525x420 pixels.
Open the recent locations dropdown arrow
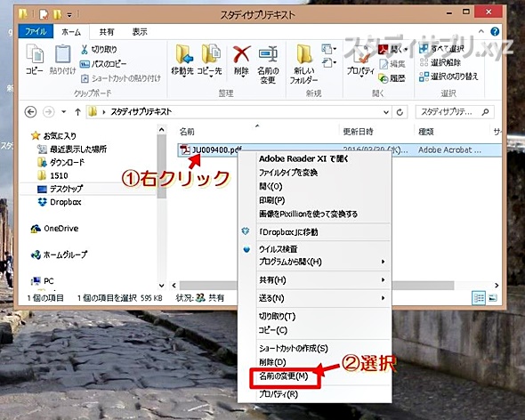(63, 112)
